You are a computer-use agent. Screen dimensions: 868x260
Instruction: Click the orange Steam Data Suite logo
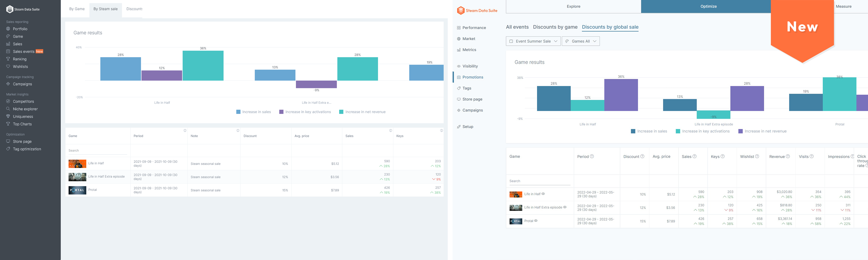477,10
